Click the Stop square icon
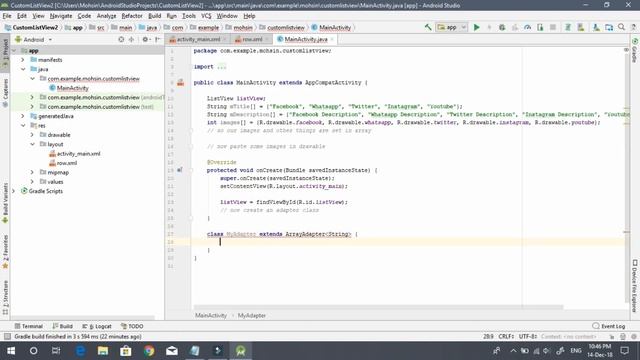 point(553,27)
